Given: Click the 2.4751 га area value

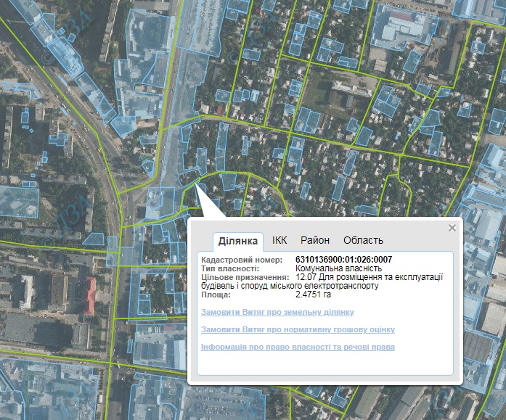Looking at the screenshot, I should (x=313, y=295).
